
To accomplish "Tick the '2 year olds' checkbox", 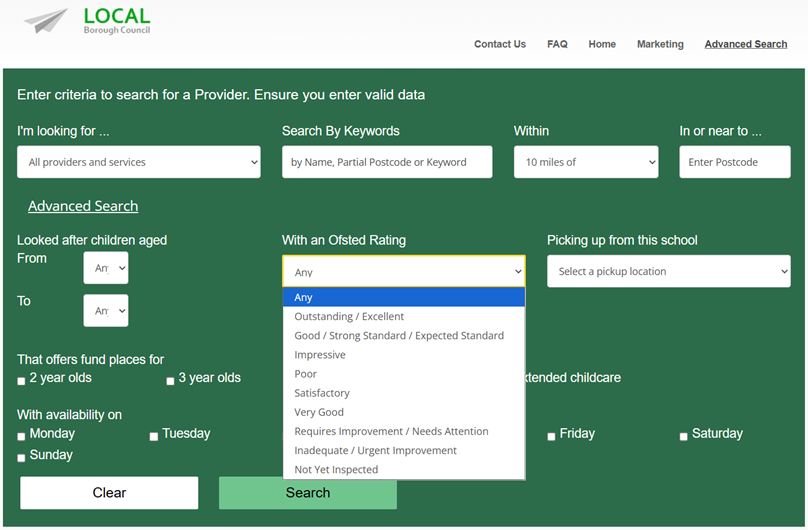I will coord(22,381).
